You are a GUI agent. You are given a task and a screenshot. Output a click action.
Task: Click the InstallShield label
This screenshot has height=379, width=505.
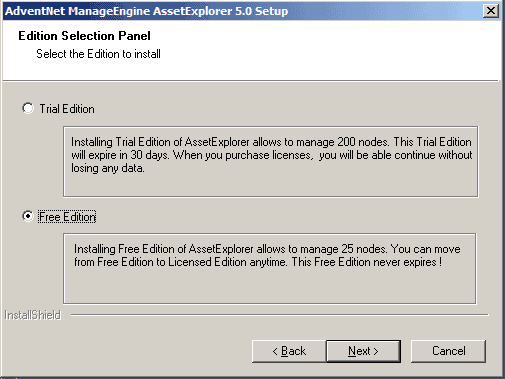tap(33, 315)
